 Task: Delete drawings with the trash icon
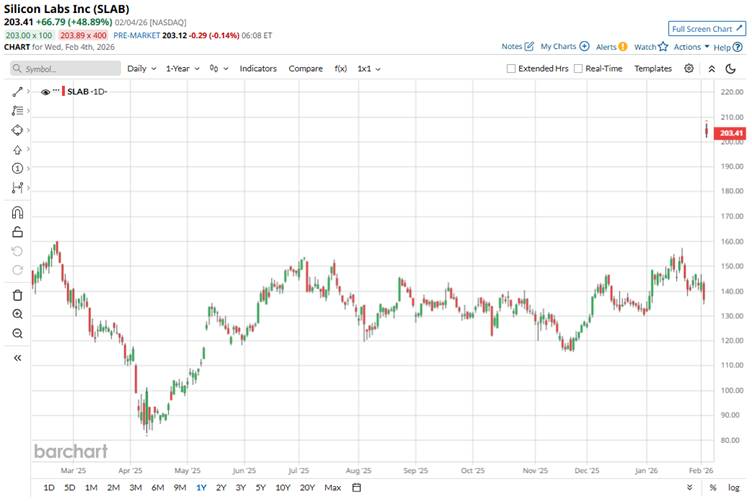pos(17,295)
